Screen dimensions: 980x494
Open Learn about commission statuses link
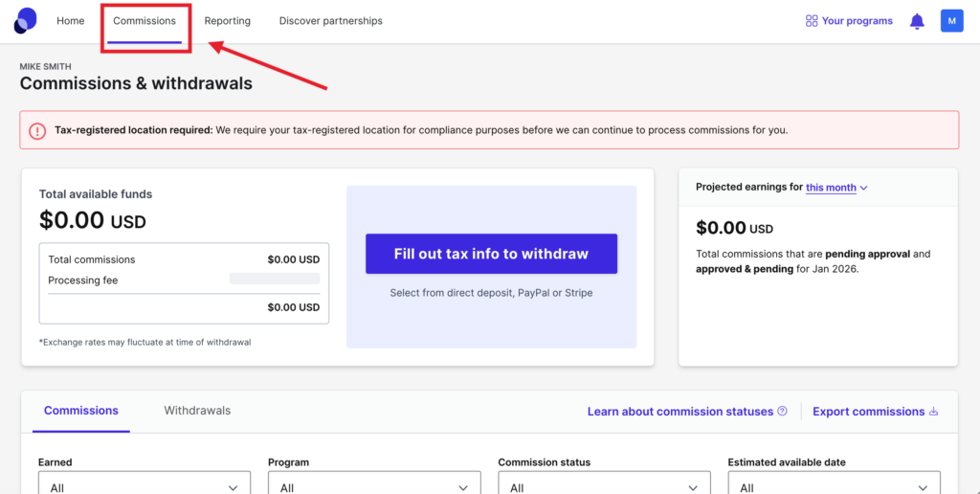[679, 412]
